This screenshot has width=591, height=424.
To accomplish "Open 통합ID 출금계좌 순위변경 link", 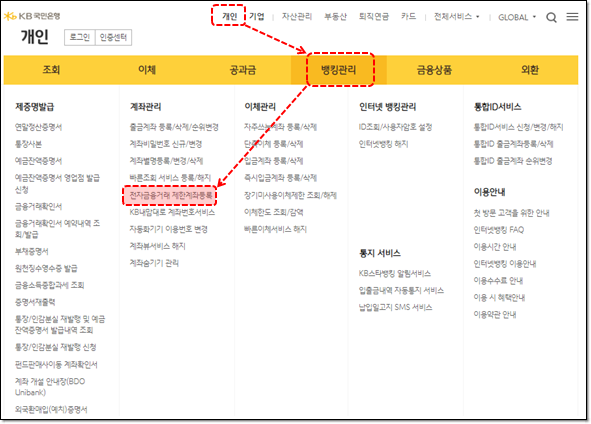I will click(x=513, y=161).
